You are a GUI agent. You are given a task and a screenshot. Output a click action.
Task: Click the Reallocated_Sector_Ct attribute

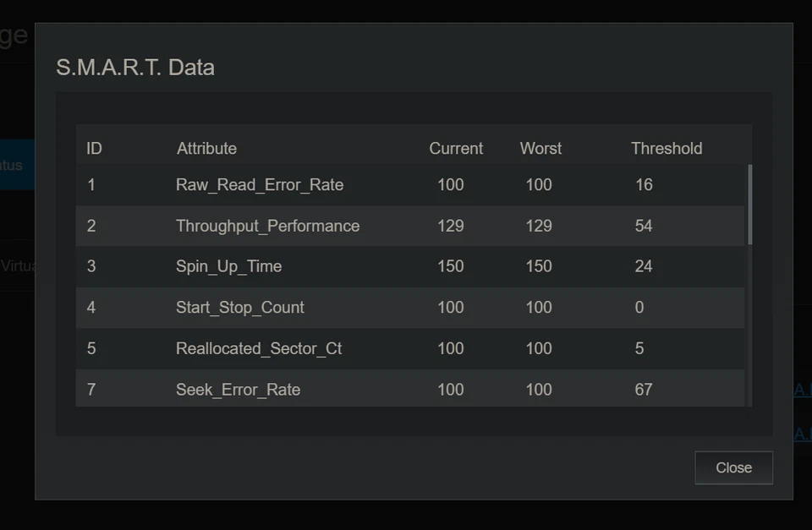(259, 348)
